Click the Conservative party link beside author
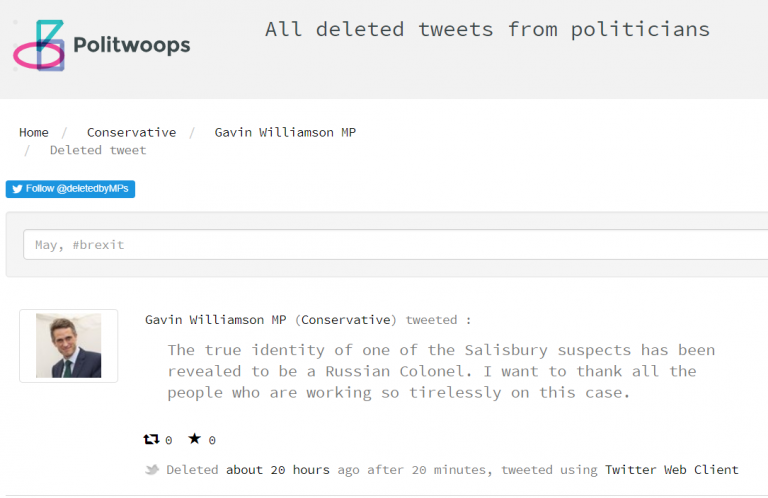This screenshot has height=498, width=768. 345,320
